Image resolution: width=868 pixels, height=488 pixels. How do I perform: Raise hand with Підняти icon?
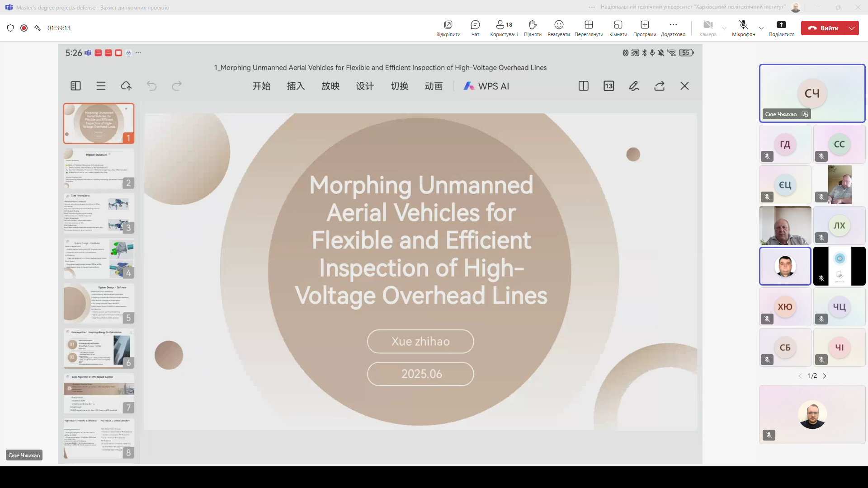point(533,25)
